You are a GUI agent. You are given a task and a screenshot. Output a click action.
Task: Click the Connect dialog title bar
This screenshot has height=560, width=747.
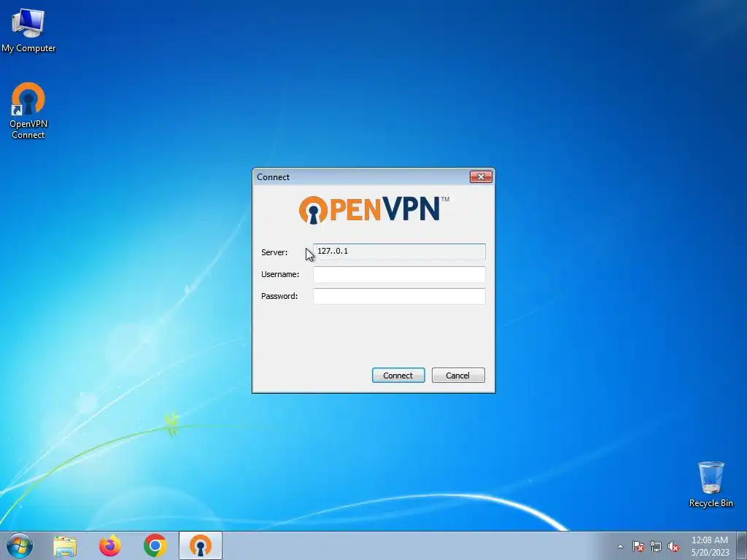click(360, 176)
